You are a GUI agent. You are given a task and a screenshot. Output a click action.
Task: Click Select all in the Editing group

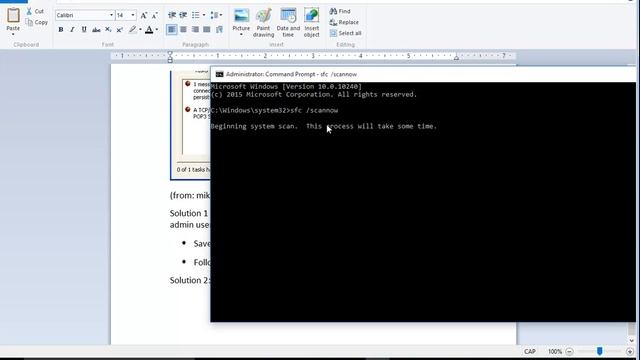click(x=345, y=33)
